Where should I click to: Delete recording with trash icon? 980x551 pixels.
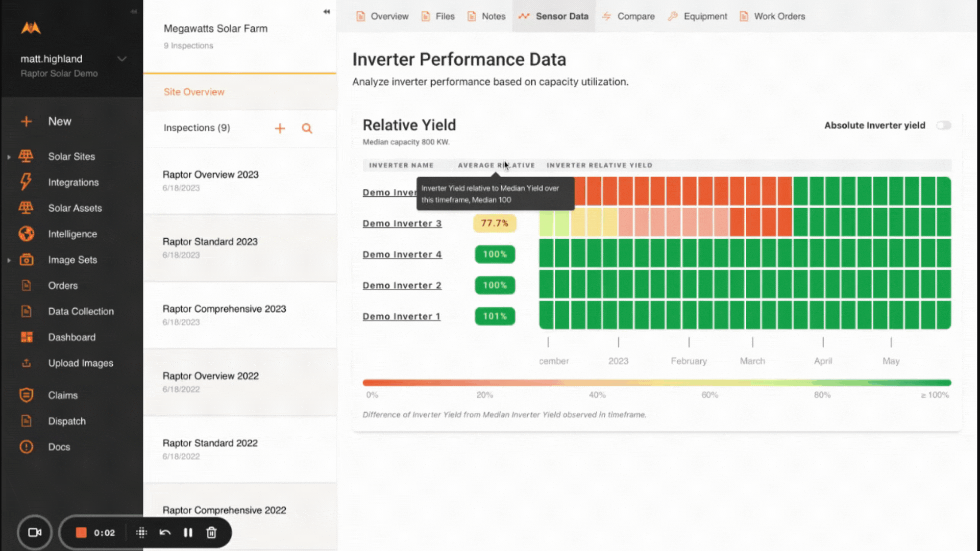tap(211, 533)
